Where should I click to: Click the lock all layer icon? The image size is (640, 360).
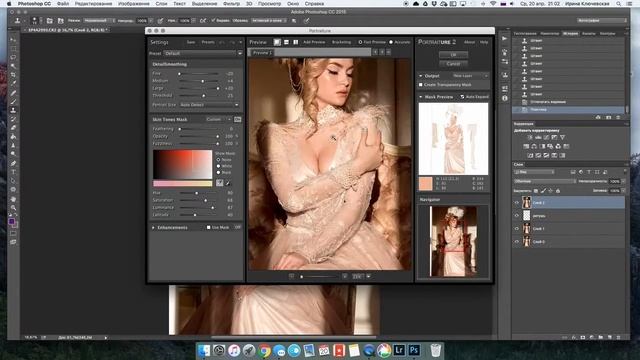click(x=558, y=191)
